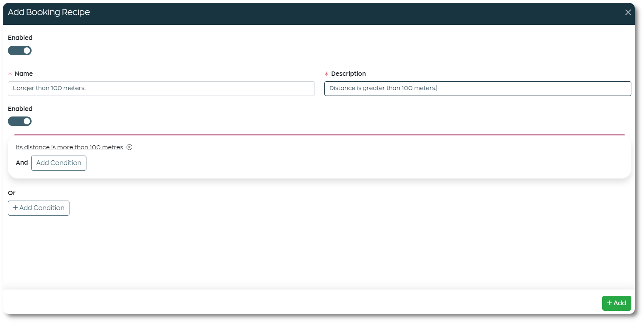This screenshot has height=323, width=644.
Task: Click the 'Or' label text
Action: (x=12, y=193)
